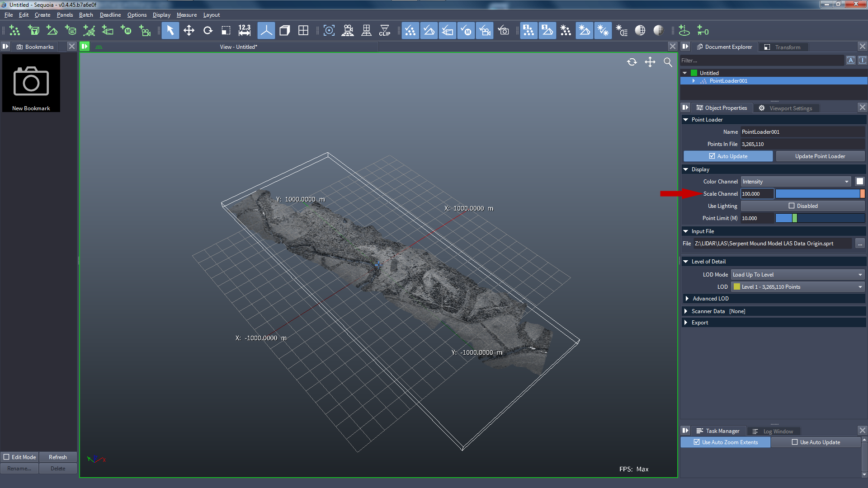Click the Point Limit slider bar

(x=820, y=218)
